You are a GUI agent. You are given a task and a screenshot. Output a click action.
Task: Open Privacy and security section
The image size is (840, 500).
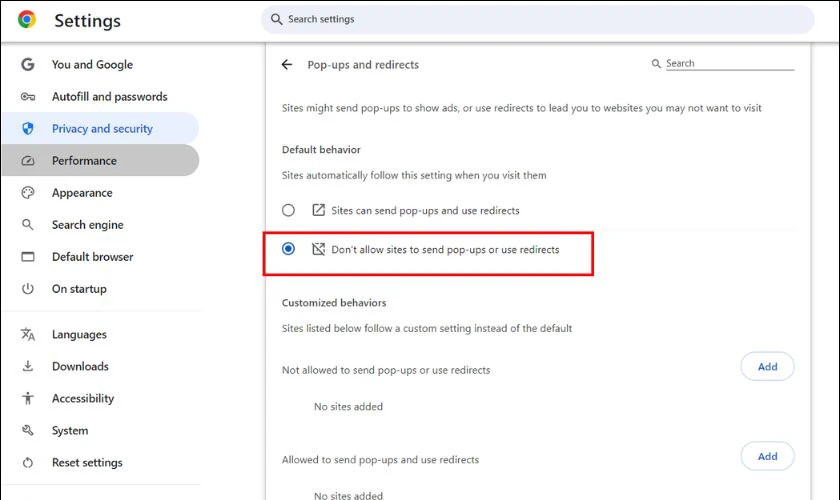tap(100, 129)
